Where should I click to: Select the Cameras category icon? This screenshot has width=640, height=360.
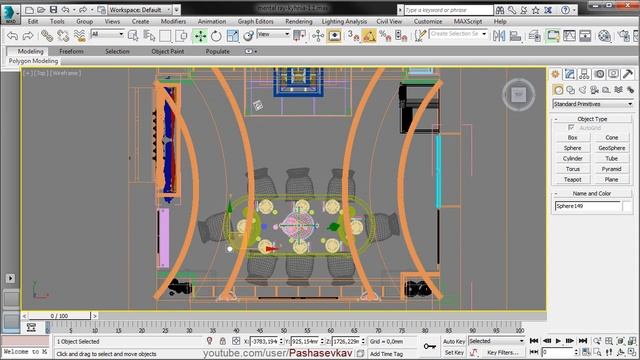click(x=594, y=90)
